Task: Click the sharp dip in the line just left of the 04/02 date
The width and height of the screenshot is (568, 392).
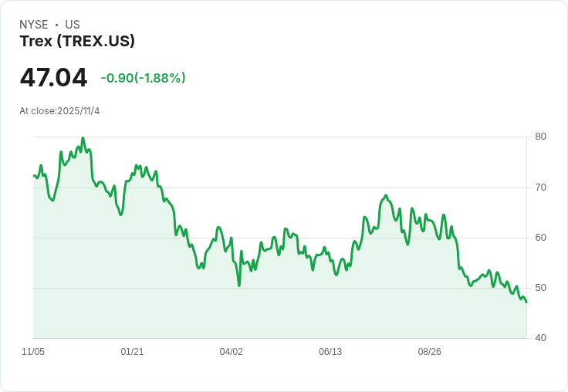Action: [239, 286]
